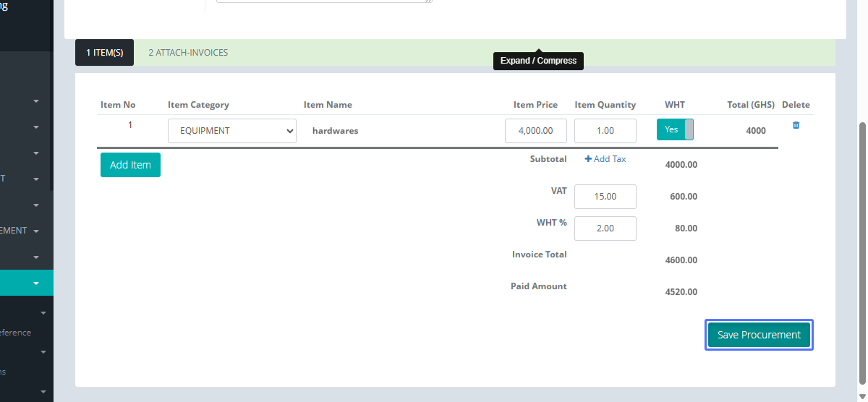Click the page vertical scrollbar thumb
This screenshot has width=868, height=402.
[861, 253]
